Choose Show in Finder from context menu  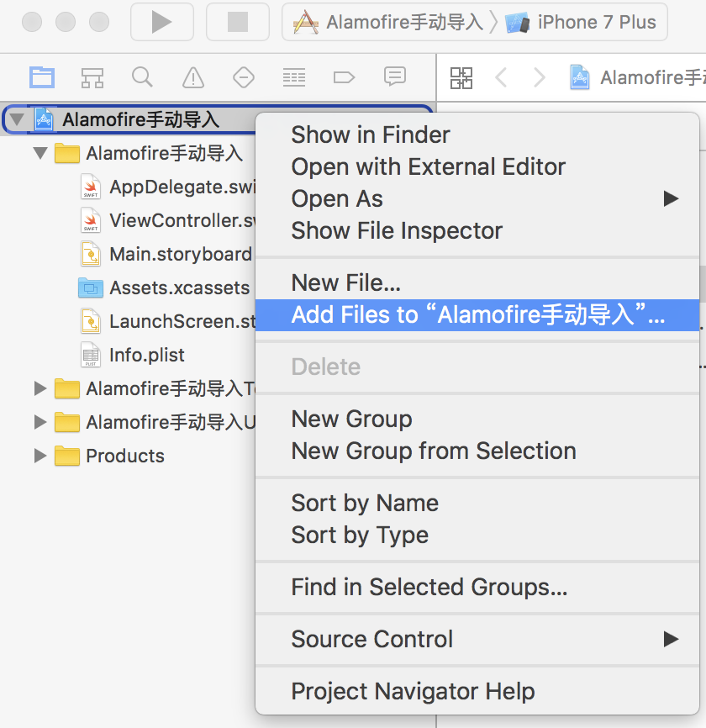(x=477, y=135)
